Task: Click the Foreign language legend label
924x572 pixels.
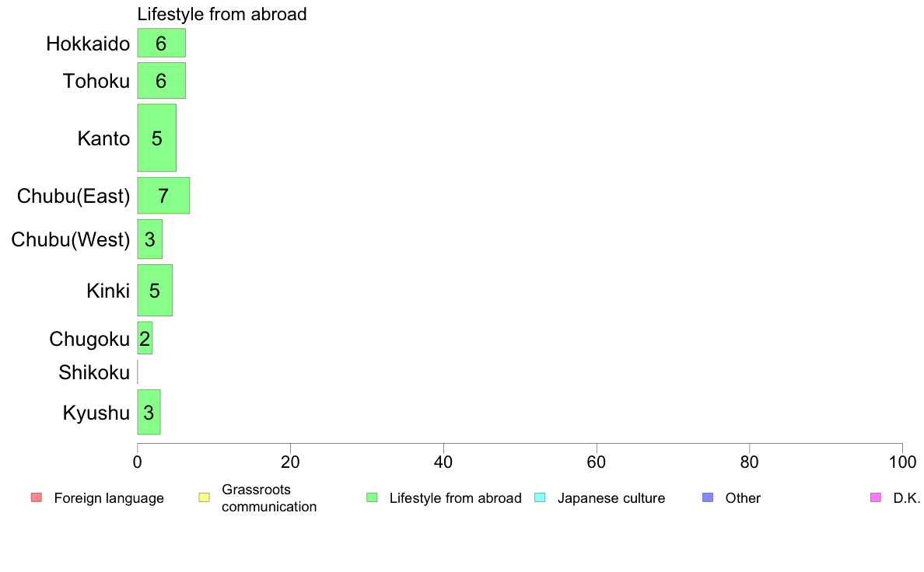Action: 109,498
